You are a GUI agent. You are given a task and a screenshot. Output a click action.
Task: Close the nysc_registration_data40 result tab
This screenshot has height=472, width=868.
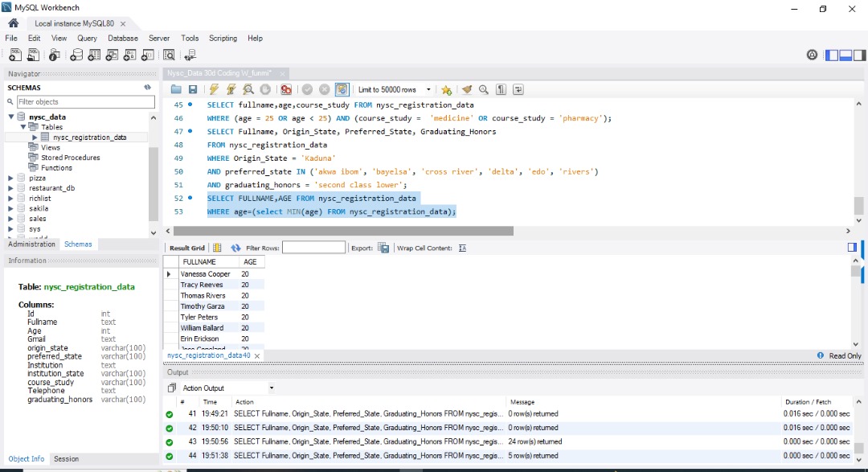tap(257, 355)
